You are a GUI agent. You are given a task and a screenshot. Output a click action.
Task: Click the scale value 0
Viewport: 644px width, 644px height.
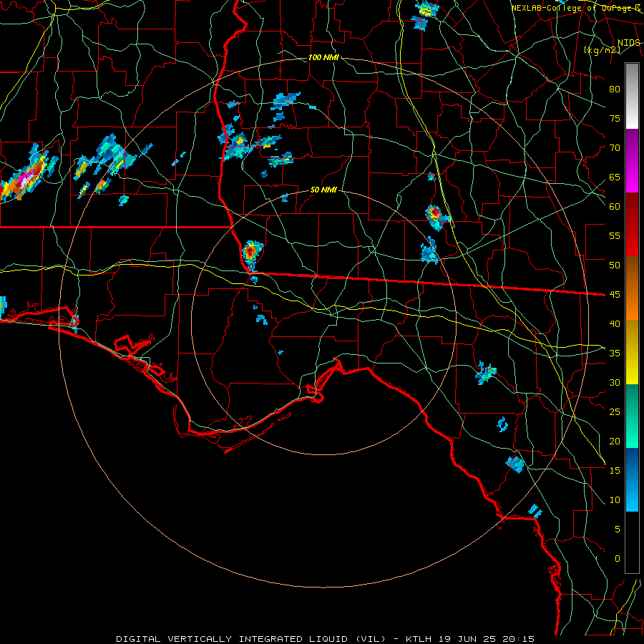[x=618, y=559]
